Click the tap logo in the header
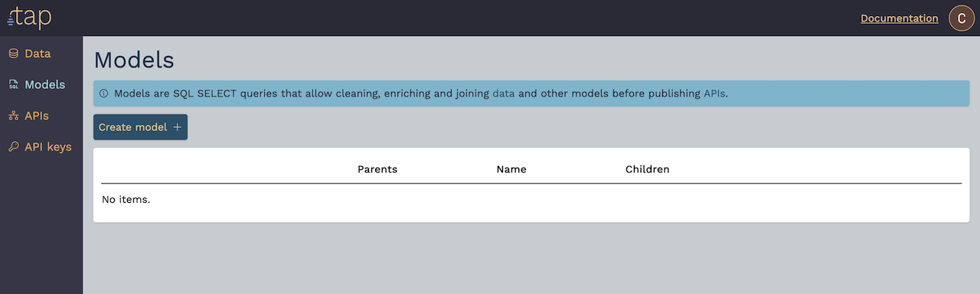Viewport: 980px width, 294px height. click(x=29, y=17)
